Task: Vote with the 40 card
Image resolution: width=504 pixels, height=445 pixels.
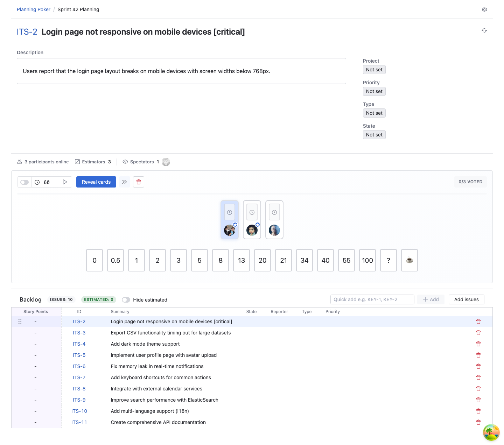Action: pyautogui.click(x=325, y=260)
